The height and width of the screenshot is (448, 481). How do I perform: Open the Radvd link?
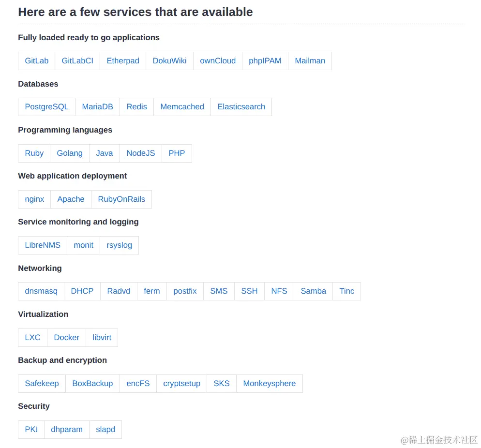click(x=119, y=291)
